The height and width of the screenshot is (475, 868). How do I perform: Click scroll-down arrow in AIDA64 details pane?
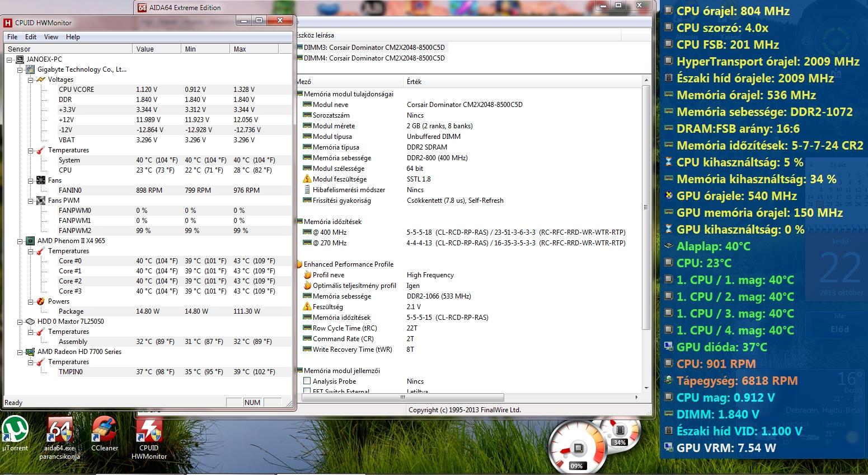click(x=647, y=388)
